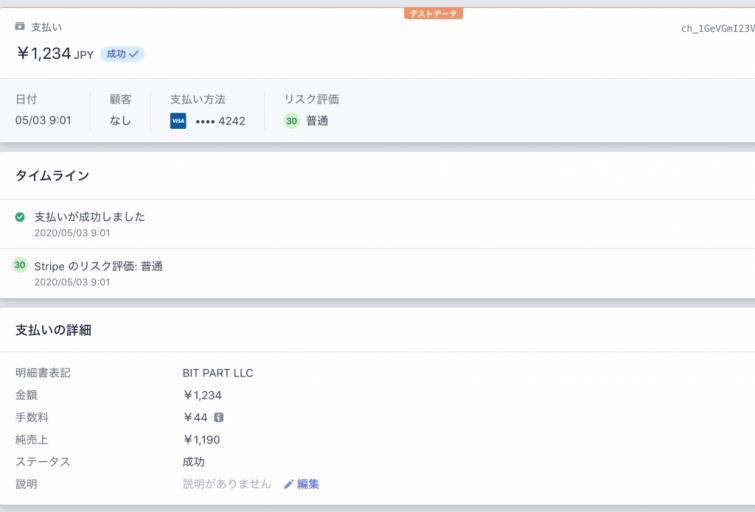This screenshot has height=512, width=755.
Task: Click the テストデータ badge at top
Action: tap(433, 14)
